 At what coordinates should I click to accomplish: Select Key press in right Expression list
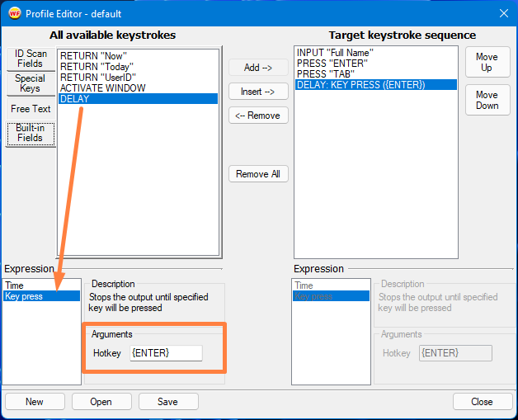click(331, 296)
